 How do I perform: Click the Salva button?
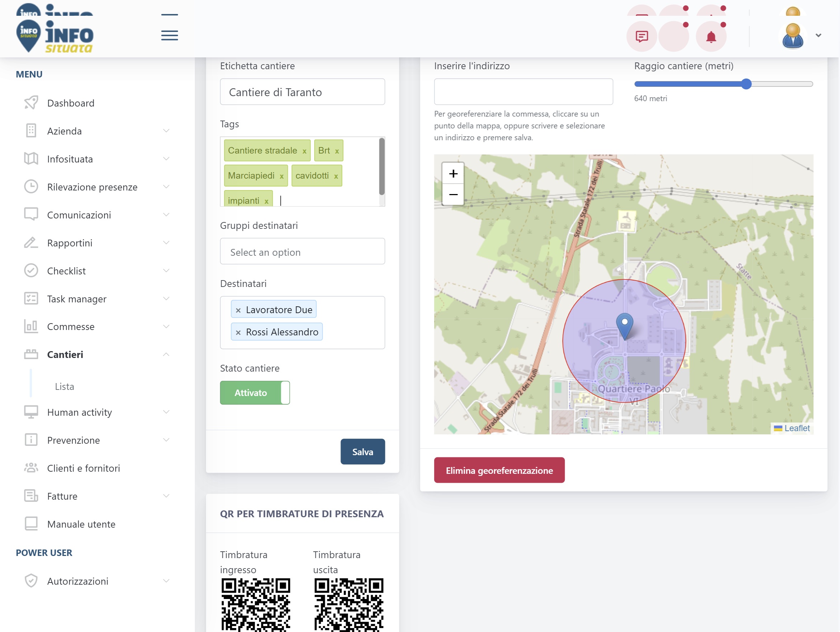(363, 452)
